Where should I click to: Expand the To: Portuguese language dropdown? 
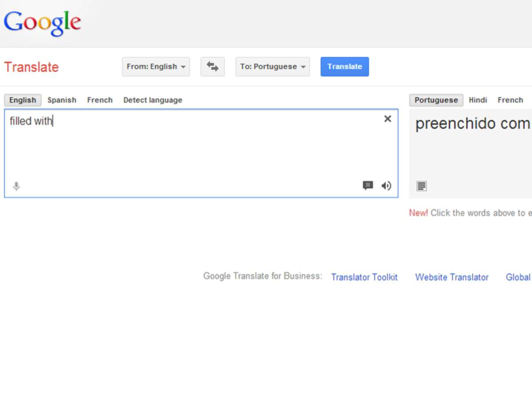coord(273,66)
